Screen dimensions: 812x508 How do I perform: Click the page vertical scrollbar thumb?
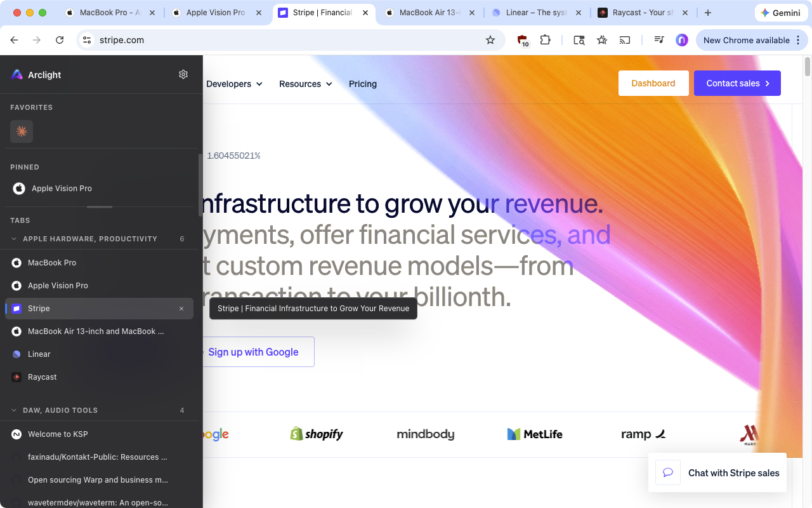808,66
